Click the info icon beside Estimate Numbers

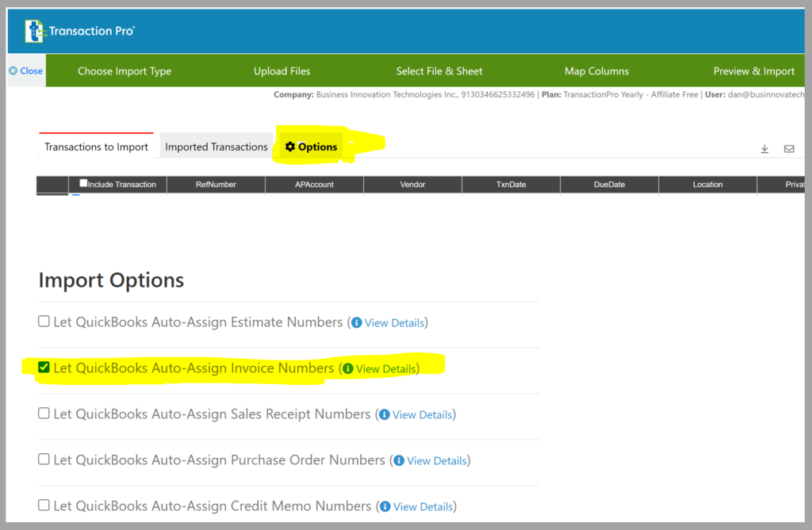pyautogui.click(x=356, y=322)
